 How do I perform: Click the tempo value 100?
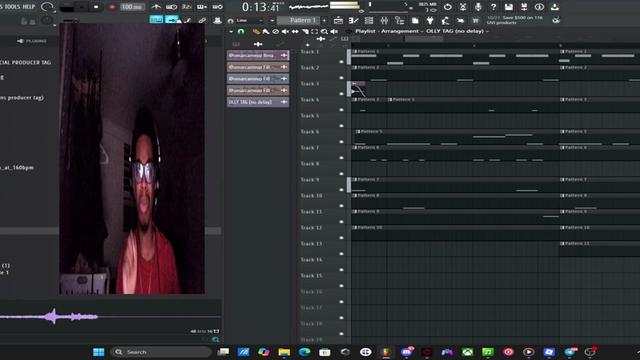pyautogui.click(x=132, y=7)
